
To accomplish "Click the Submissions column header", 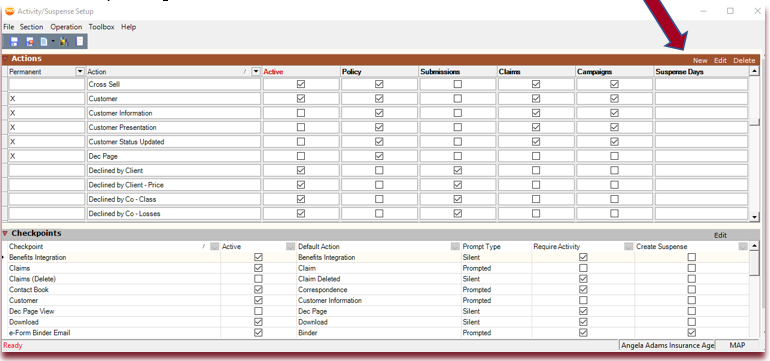I will pyautogui.click(x=458, y=72).
